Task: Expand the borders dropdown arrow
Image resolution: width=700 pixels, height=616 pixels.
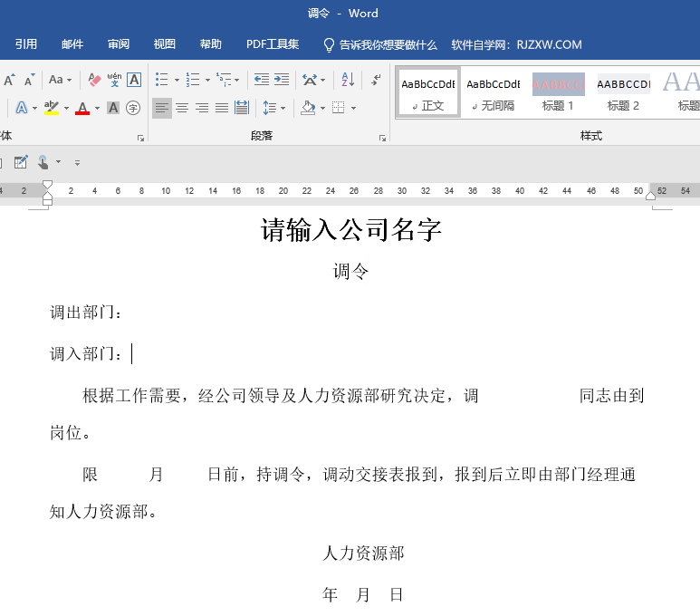Action: click(x=353, y=108)
